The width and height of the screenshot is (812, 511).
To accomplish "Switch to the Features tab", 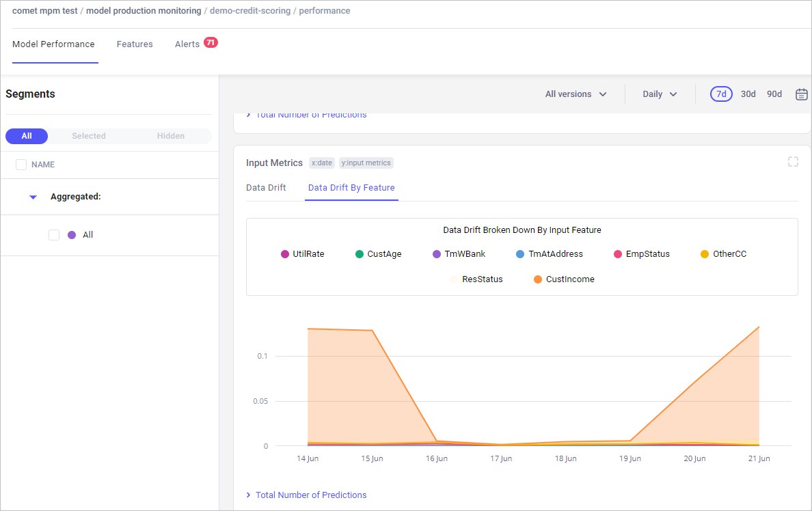I will click(x=135, y=44).
